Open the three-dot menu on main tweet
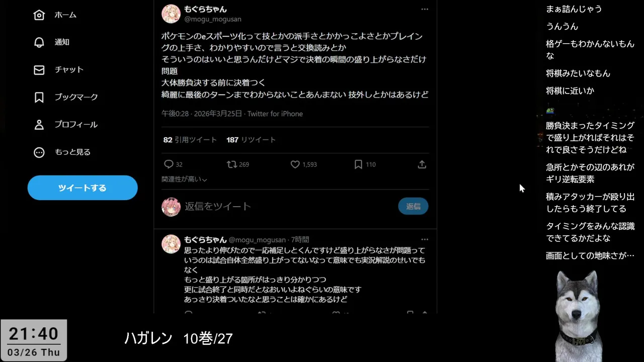The image size is (644, 362). [425, 9]
